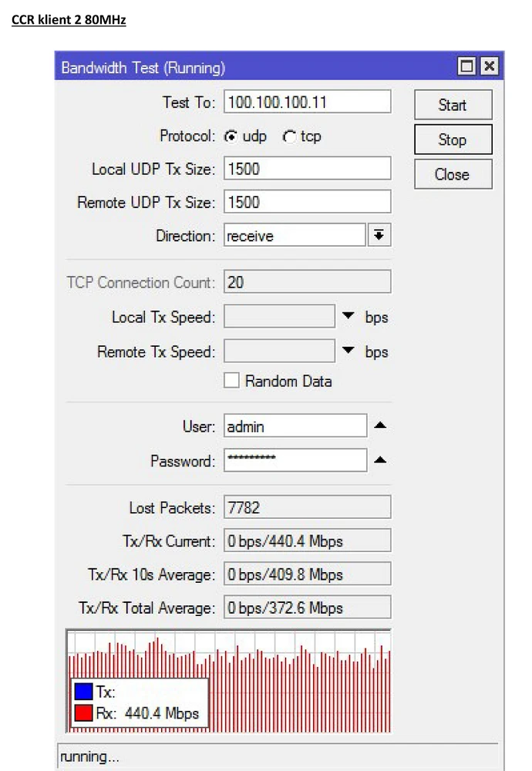Click the Test To address field
The image size is (532, 771).
307,102
